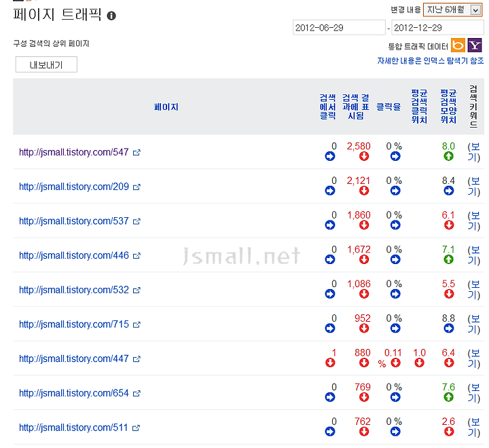Open external link icon for jsmall.tistory.com/511
This screenshot has height=448, width=489.
coord(136,428)
